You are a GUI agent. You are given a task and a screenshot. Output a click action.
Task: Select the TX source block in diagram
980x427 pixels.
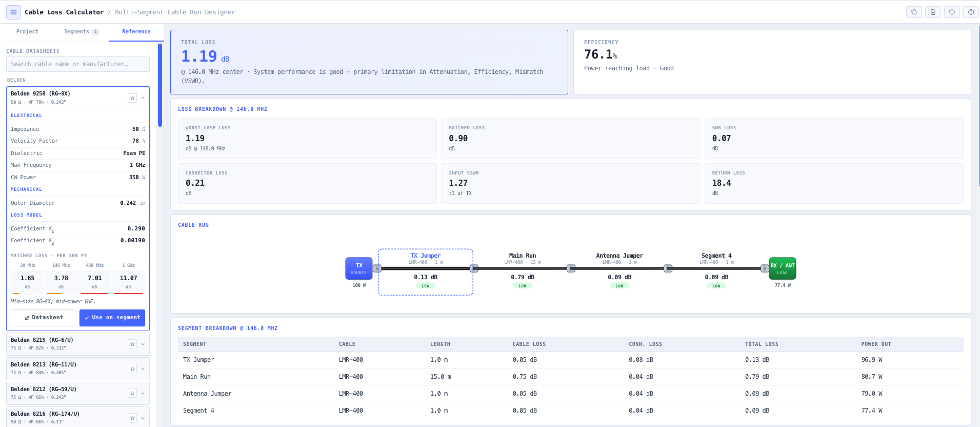coord(359,268)
